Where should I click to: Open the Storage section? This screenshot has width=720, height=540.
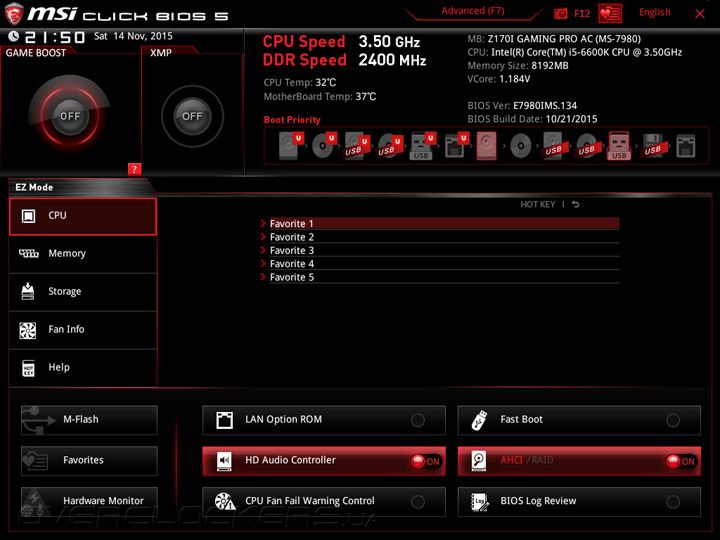pyautogui.click(x=83, y=292)
